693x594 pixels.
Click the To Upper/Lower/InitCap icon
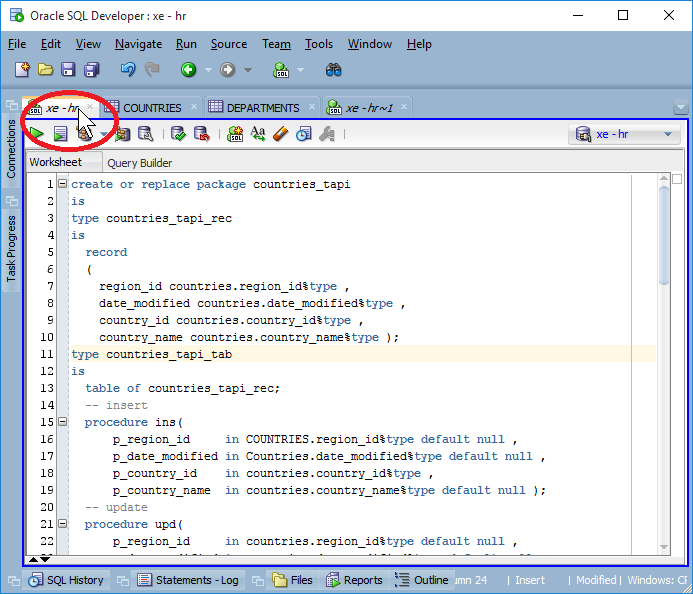[258, 134]
